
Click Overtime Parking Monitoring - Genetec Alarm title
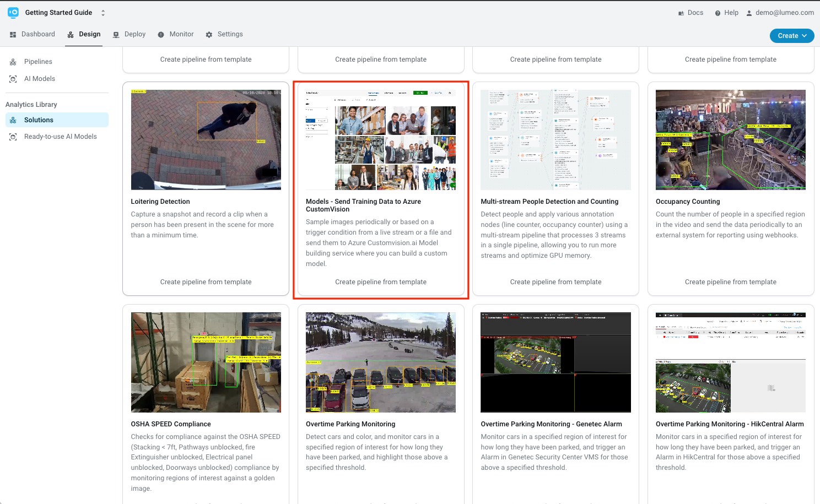coord(551,424)
